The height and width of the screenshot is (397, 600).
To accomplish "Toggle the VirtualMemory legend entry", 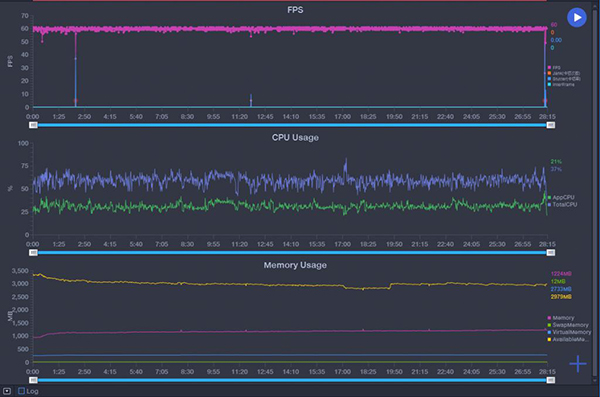I will click(569, 332).
